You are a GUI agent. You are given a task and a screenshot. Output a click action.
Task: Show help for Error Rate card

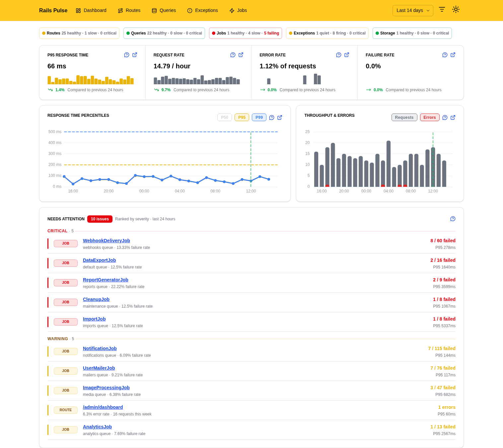(x=339, y=55)
